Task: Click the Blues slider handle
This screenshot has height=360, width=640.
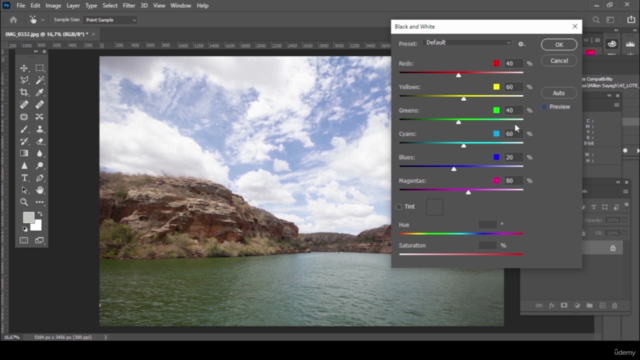Action: click(453, 169)
